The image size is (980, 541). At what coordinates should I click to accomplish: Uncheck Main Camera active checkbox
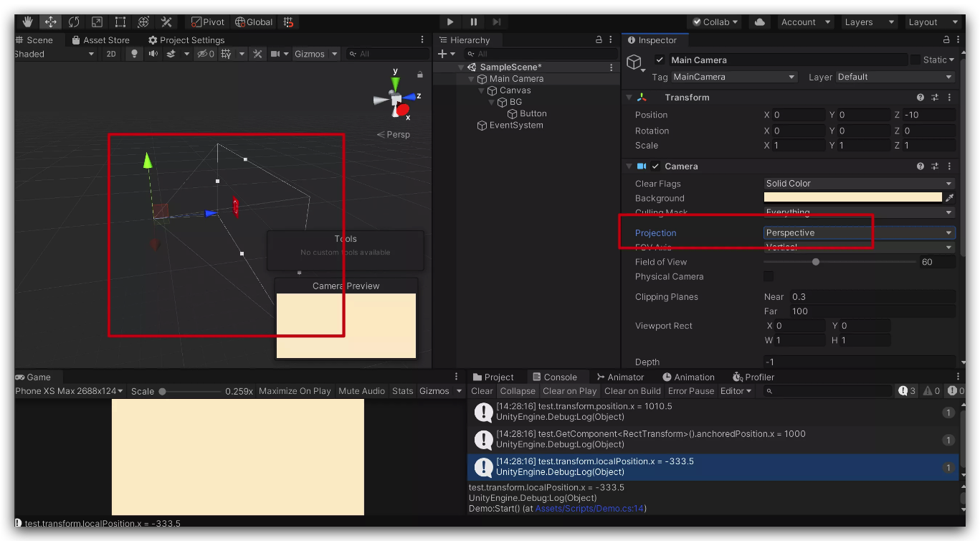(x=660, y=60)
